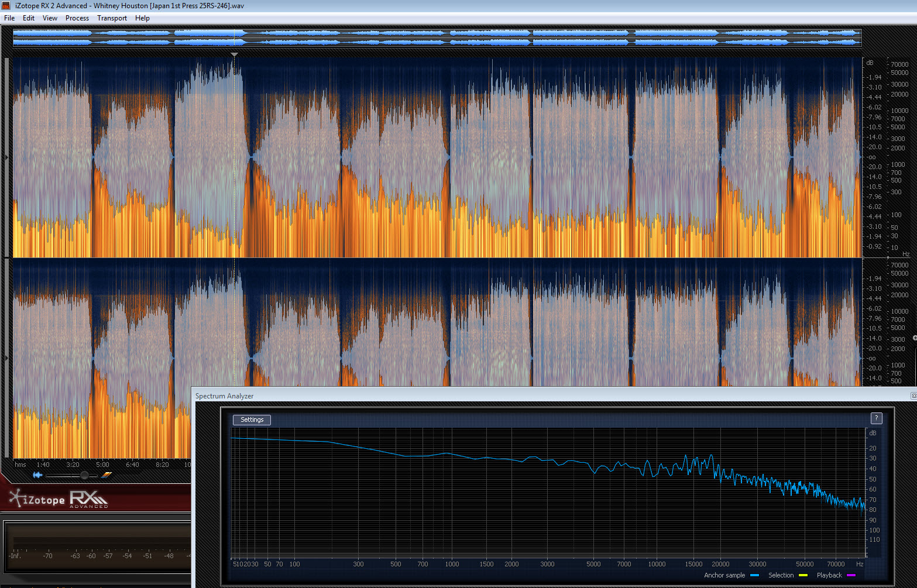Click the 8:20 mark on the time ruler
Image resolution: width=917 pixels, height=588 pixels.
click(162, 465)
